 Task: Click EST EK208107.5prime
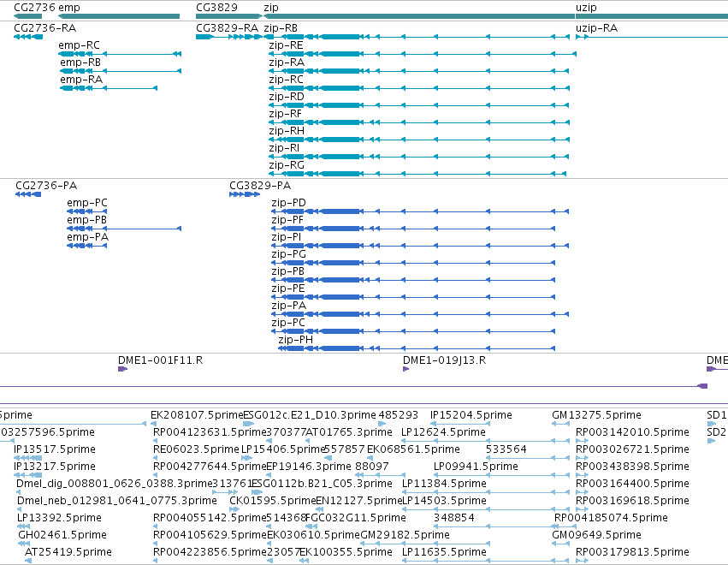[x=197, y=415]
